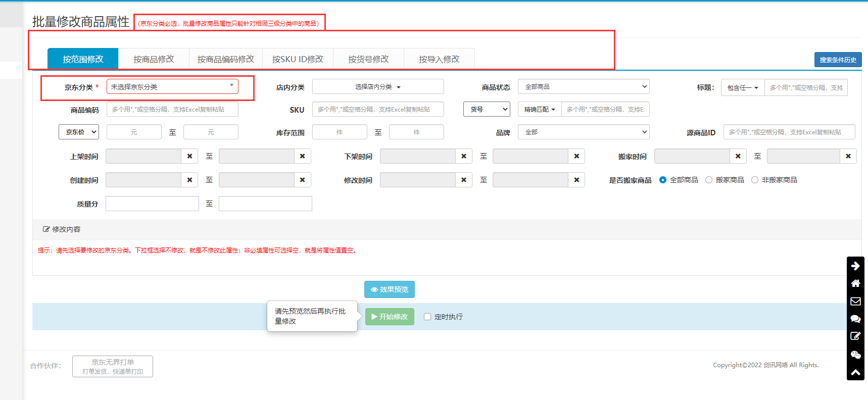Screen dimensions: 868x400
Task: Open 搜索条件历史 button
Action: point(838,60)
